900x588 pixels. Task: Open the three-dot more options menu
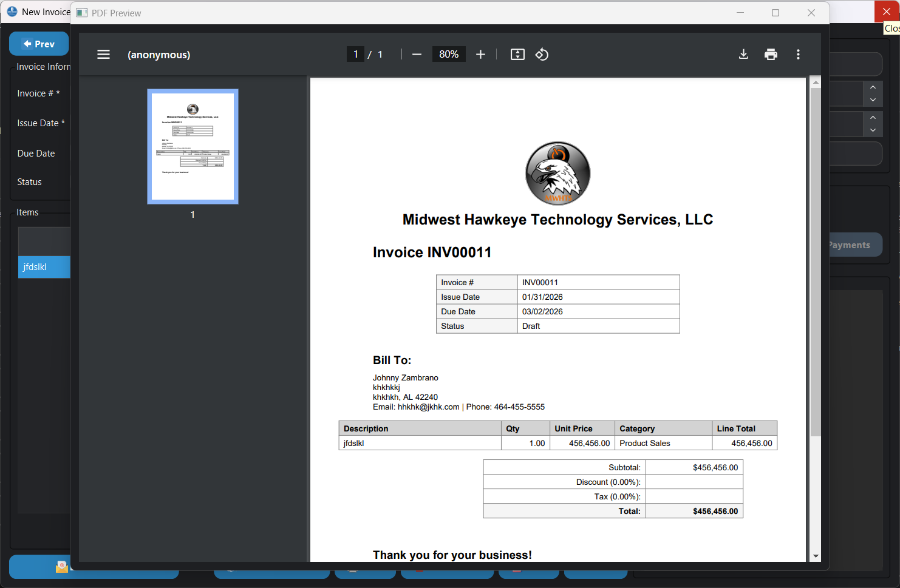(798, 54)
